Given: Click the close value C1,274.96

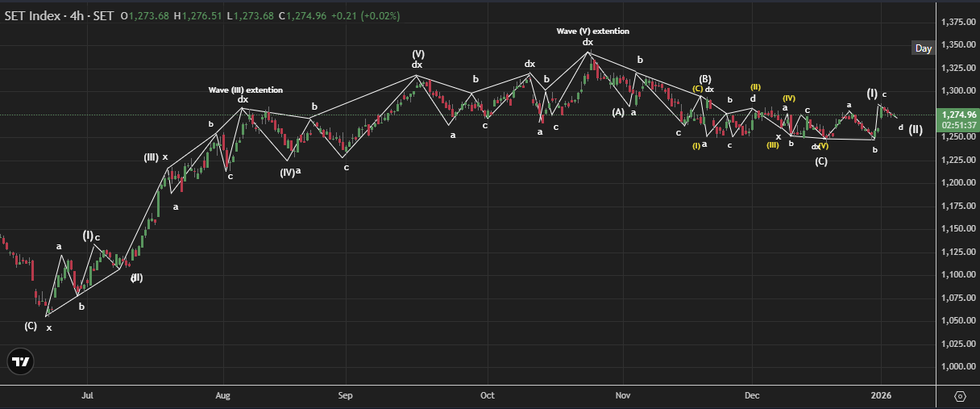Looking at the screenshot, I should 303,16.
